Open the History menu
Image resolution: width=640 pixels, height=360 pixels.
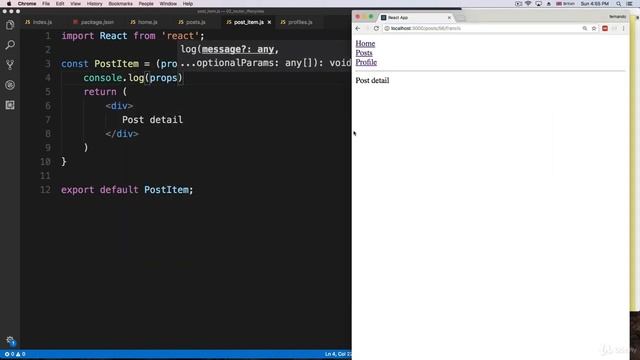pos(94,4)
